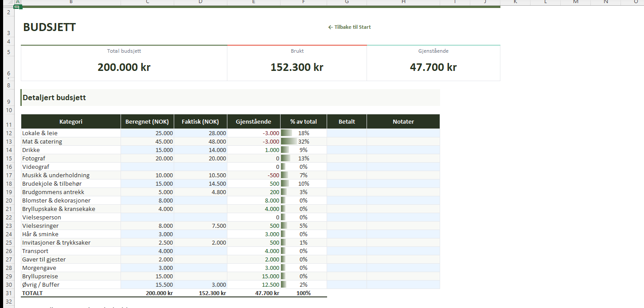Select row header 12
Screen dimensions: 644x308
tap(8, 133)
